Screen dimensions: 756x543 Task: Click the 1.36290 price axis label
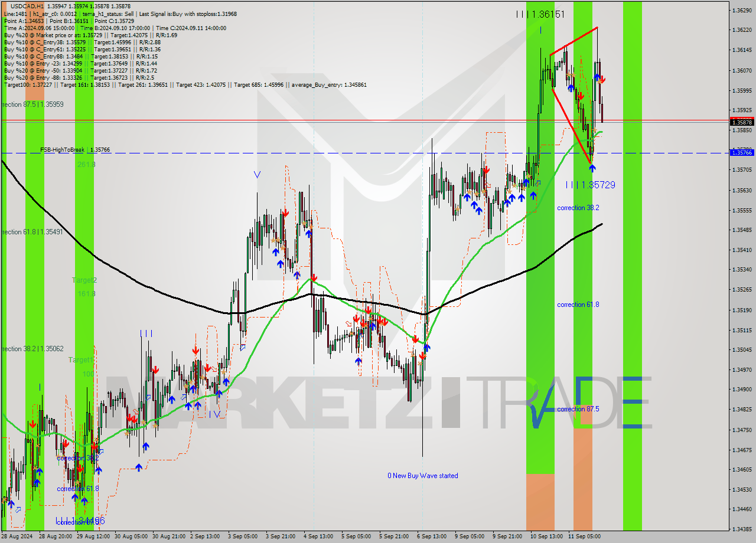[x=742, y=11]
